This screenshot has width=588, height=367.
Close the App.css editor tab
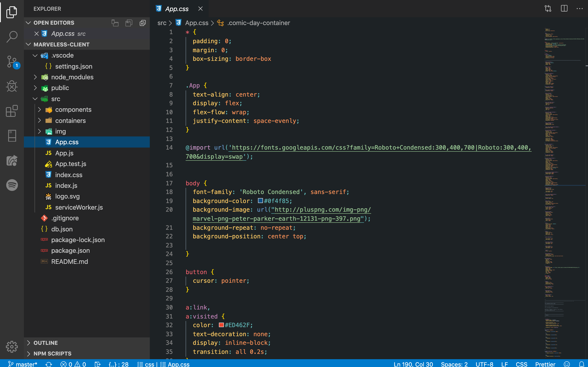coord(200,9)
